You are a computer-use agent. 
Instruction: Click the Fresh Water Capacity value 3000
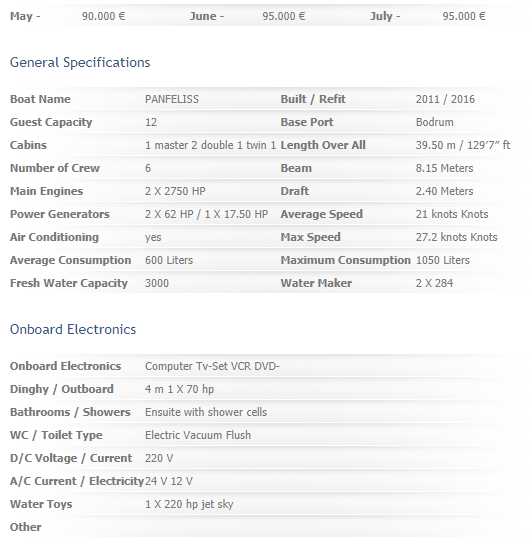point(157,283)
